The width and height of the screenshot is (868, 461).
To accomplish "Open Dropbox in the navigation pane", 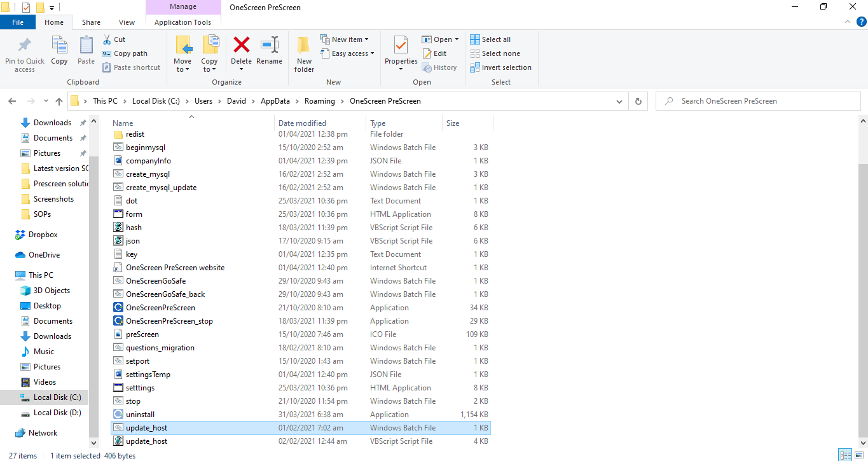I will (x=36, y=235).
